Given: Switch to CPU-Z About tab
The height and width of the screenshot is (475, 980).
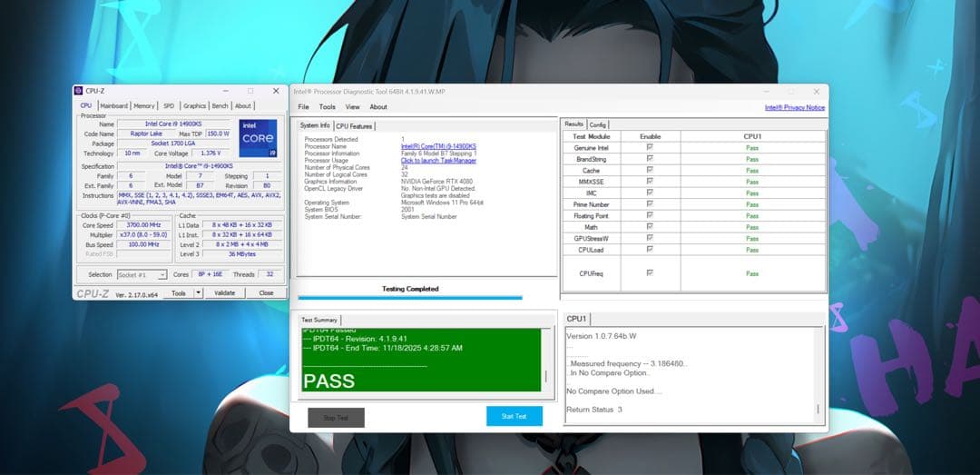Looking at the screenshot, I should coord(243,105).
